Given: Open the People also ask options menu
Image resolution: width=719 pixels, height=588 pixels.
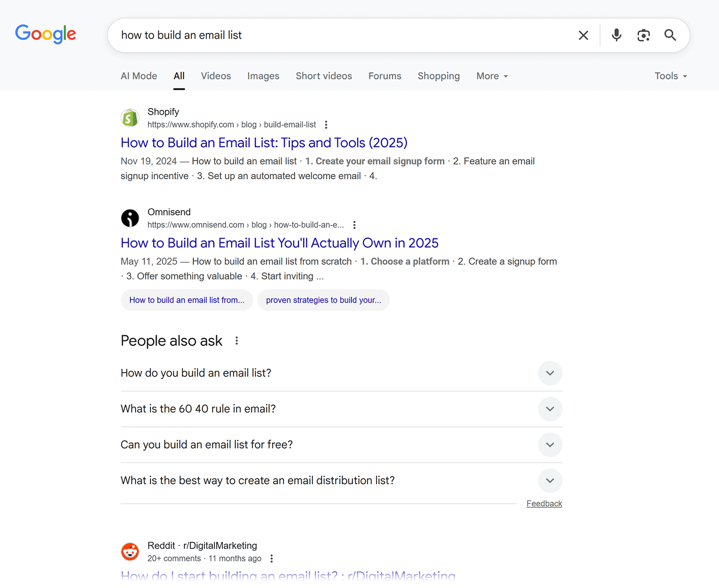Looking at the screenshot, I should click(x=236, y=340).
